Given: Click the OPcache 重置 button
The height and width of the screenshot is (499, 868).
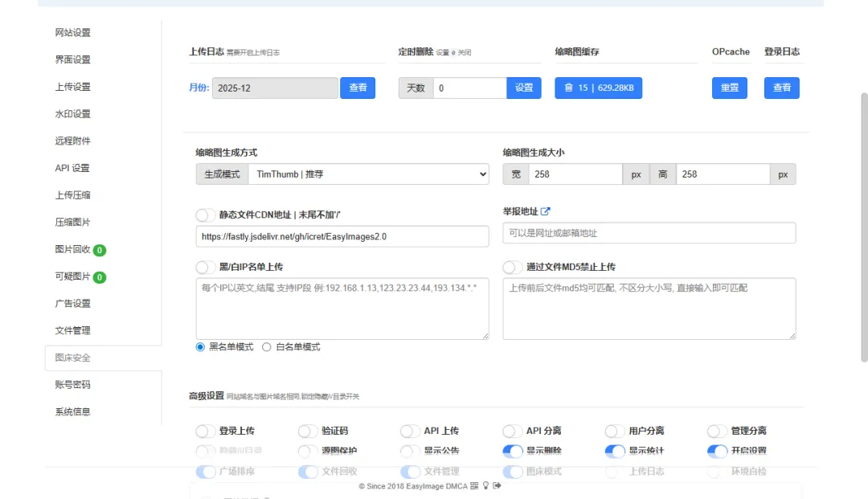Looking at the screenshot, I should [x=730, y=88].
